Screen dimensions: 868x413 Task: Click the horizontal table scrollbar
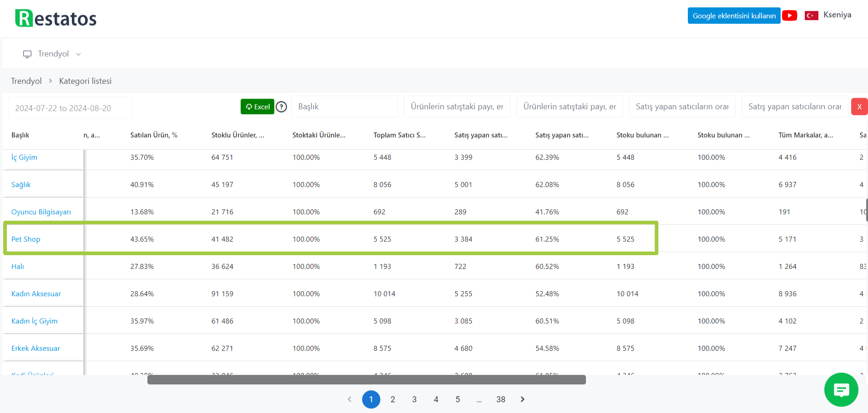pyautogui.click(x=366, y=380)
